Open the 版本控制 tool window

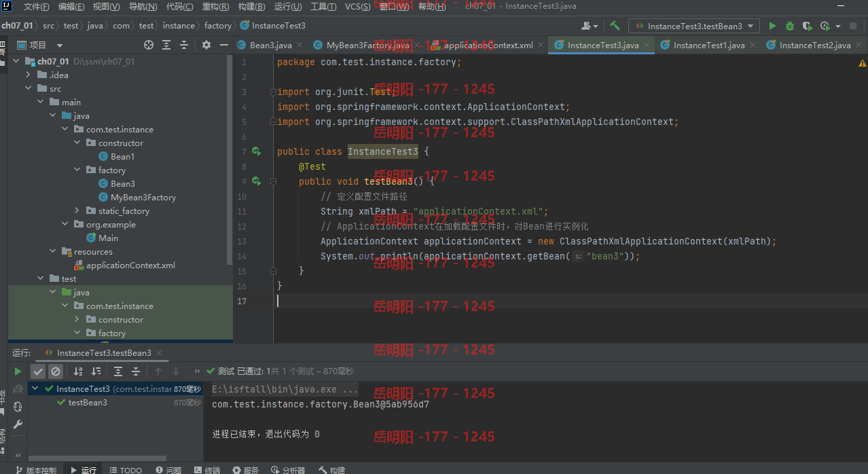35,470
